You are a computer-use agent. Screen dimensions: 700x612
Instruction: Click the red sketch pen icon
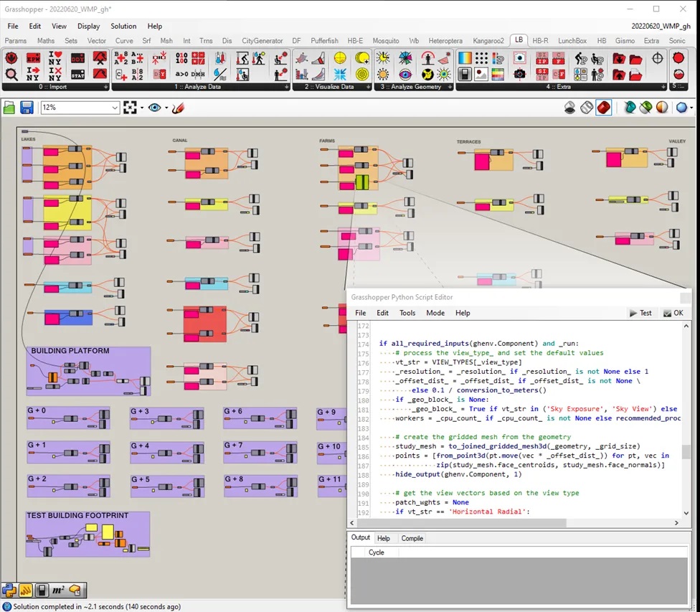[178, 108]
